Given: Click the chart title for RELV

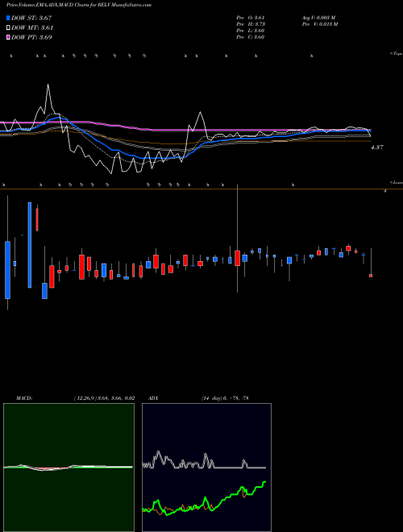Looking at the screenshot, I should click(x=79, y=5).
